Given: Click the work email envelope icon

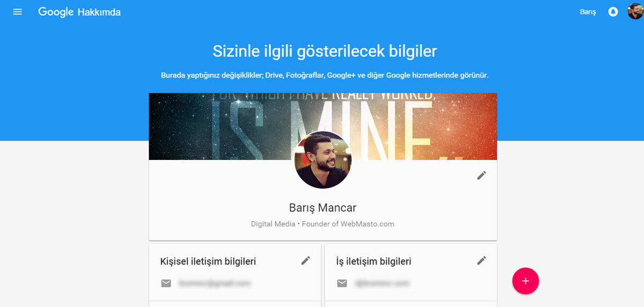Looking at the screenshot, I should (x=342, y=283).
